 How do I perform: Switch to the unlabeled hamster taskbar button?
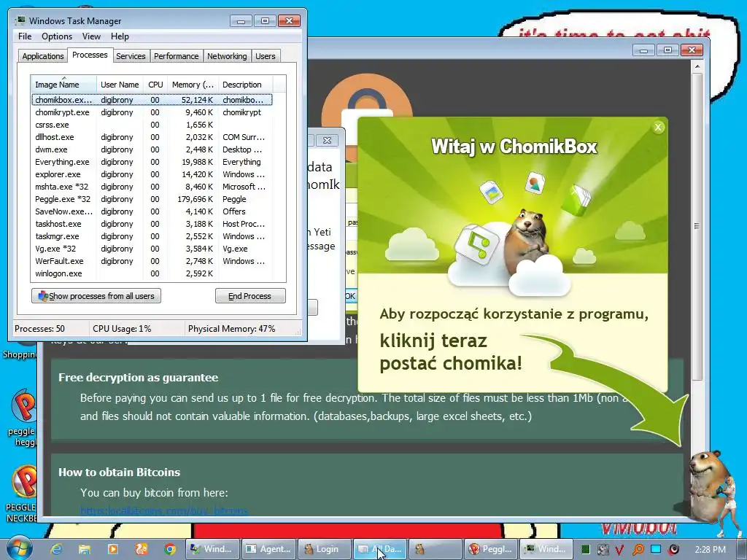point(436,549)
